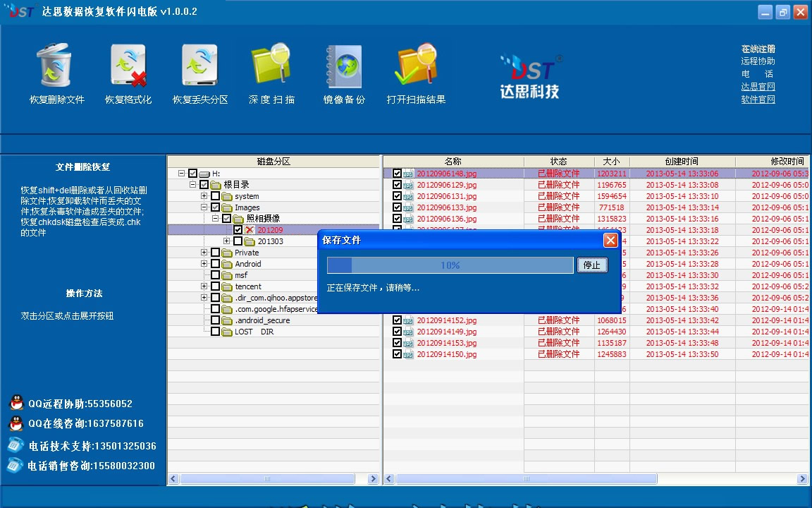
Task: Check the tencent folder checkbox
Action: (x=215, y=286)
